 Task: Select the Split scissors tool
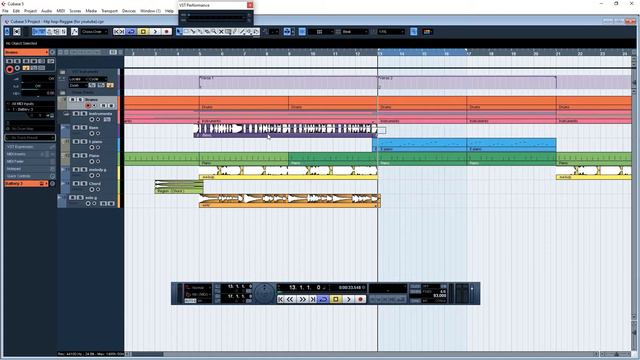193,32
